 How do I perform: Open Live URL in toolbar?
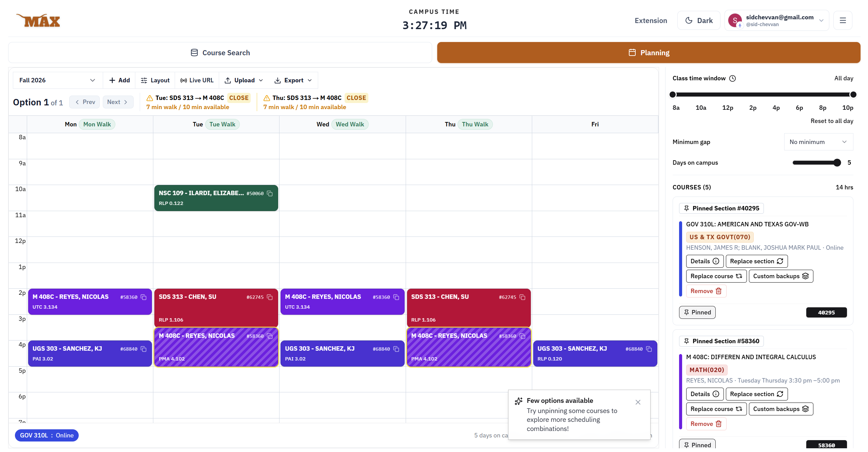197,80
